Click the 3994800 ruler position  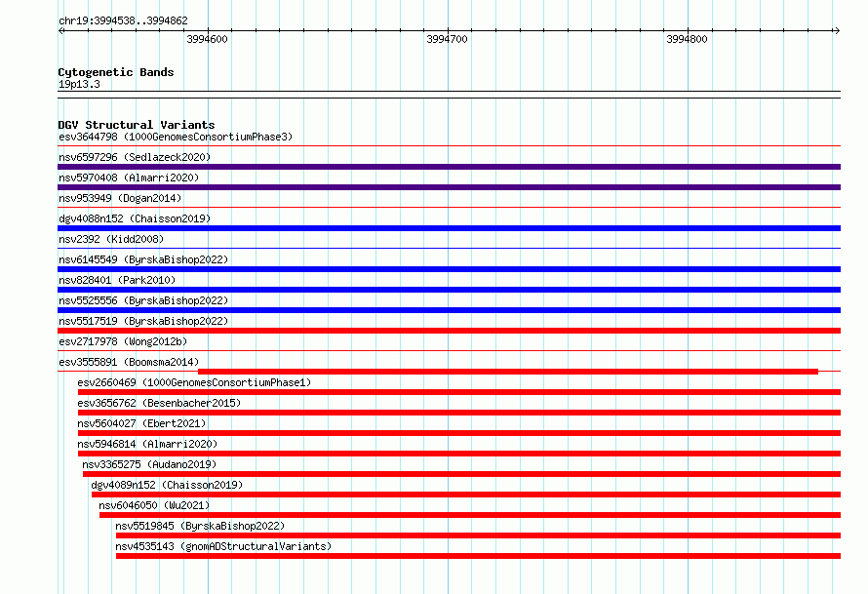(687, 39)
